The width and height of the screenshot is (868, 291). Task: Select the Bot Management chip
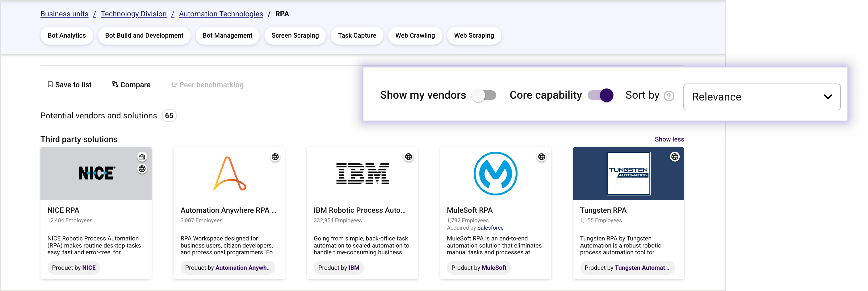(228, 36)
